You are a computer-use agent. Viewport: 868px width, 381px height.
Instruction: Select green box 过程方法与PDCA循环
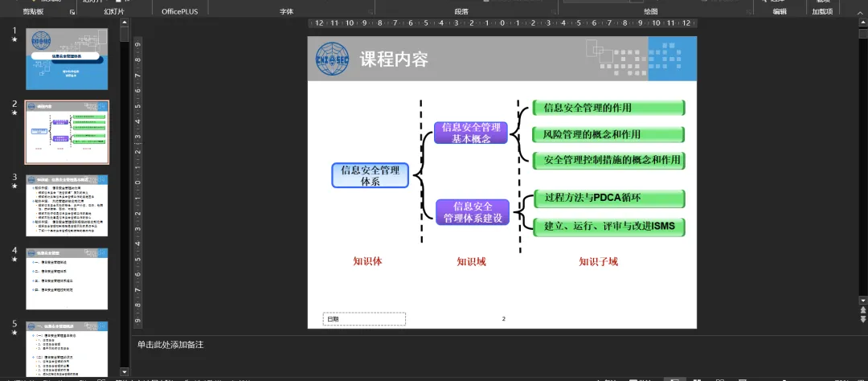pyautogui.click(x=609, y=199)
